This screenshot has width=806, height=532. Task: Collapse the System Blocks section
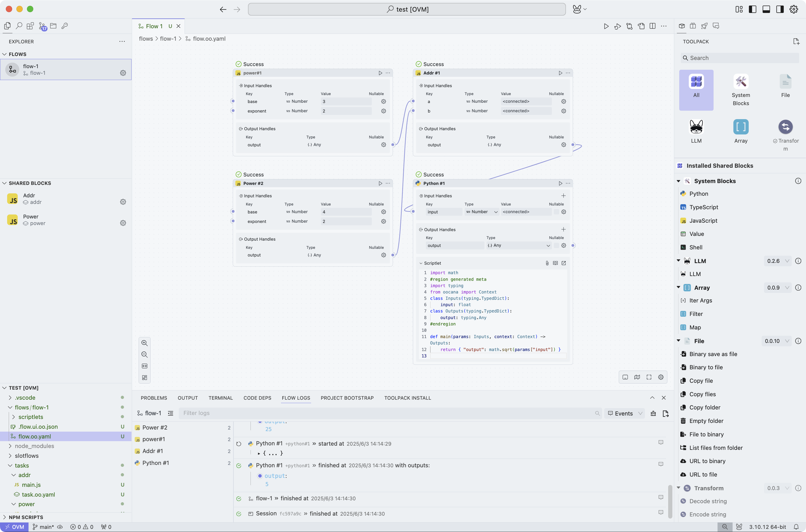pyautogui.click(x=678, y=181)
